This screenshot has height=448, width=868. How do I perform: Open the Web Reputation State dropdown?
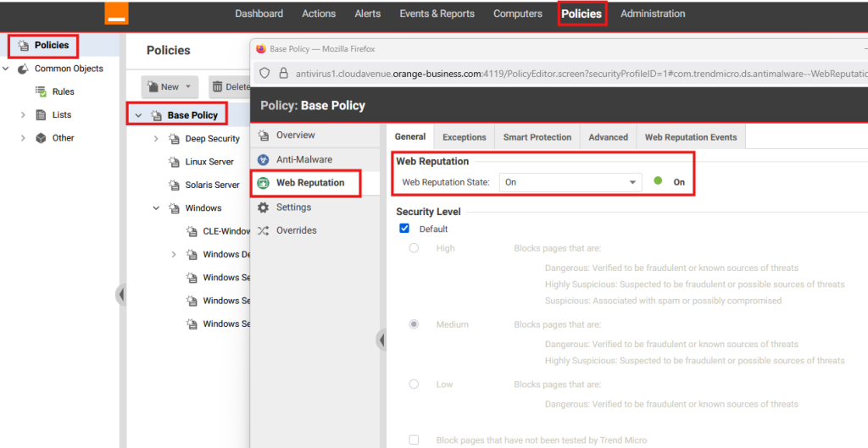click(x=570, y=182)
